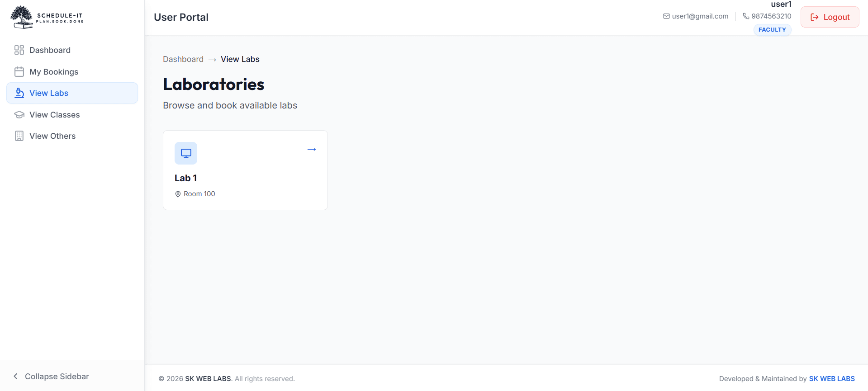
Task: Click the FACULTY role badge
Action: (x=772, y=30)
